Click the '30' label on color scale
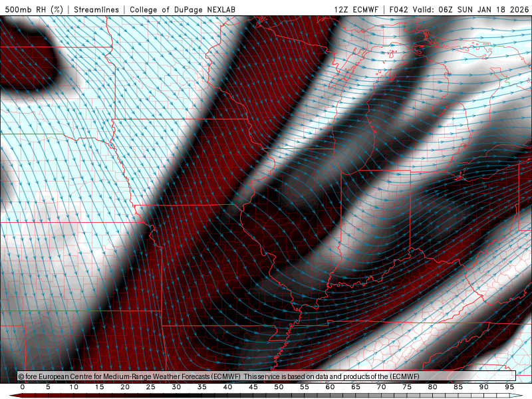 click(176, 387)
